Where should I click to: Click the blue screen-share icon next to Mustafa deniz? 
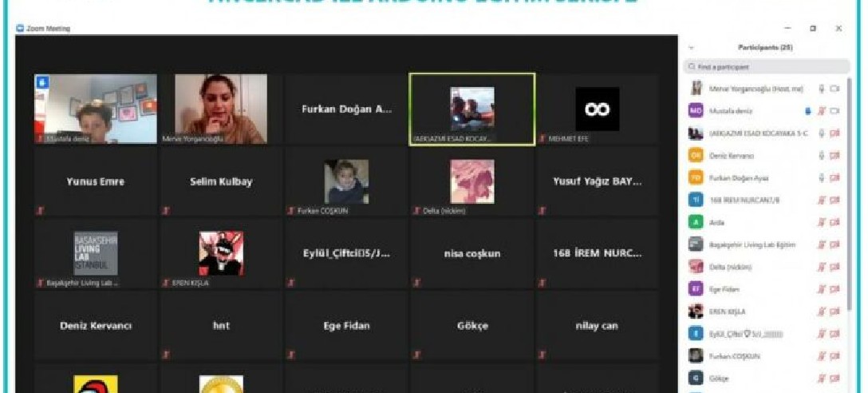[808, 111]
